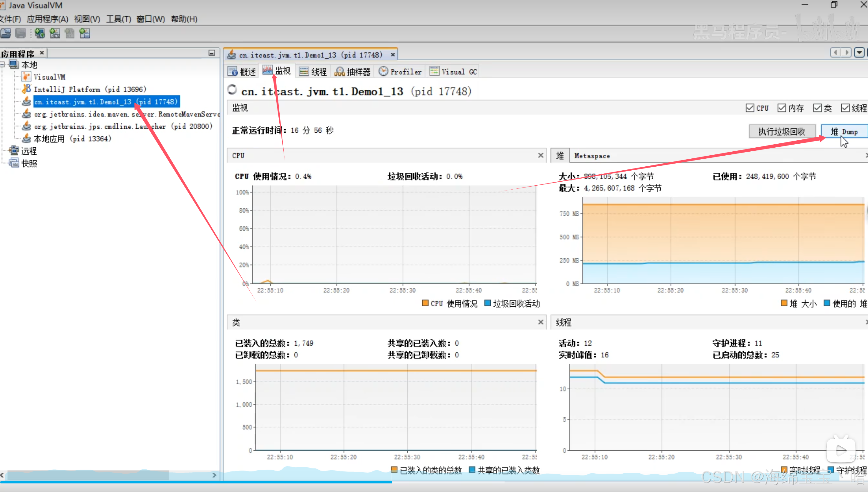Click the Add JMX Connection toolbar icon
This screenshot has height=492, width=868.
click(x=55, y=33)
